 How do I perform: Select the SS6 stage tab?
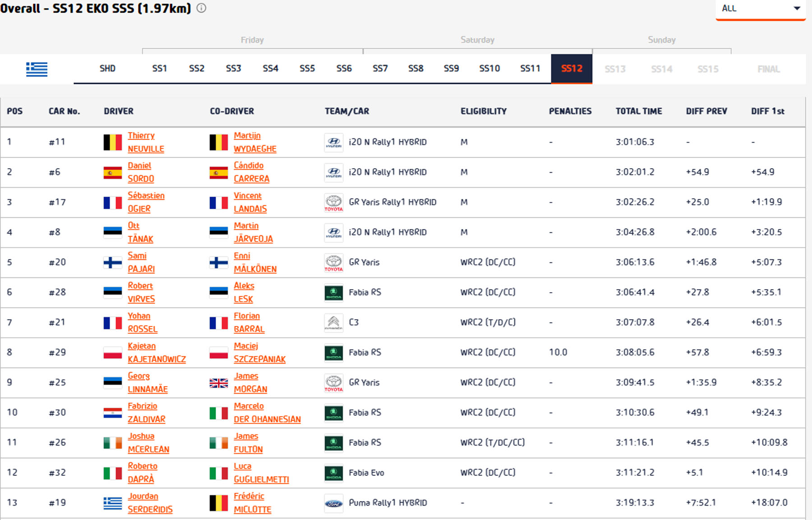[x=344, y=69]
